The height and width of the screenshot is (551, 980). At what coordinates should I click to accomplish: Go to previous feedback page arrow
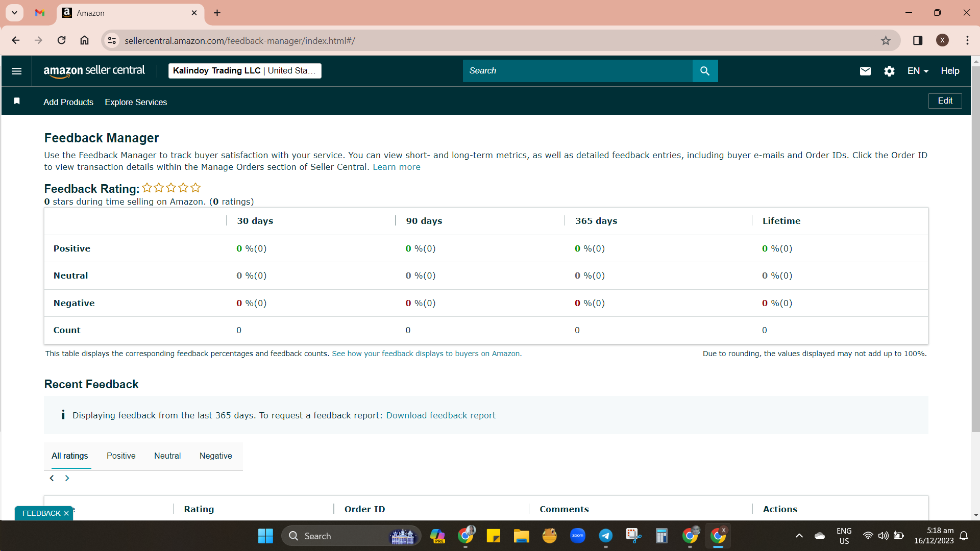[x=52, y=478]
